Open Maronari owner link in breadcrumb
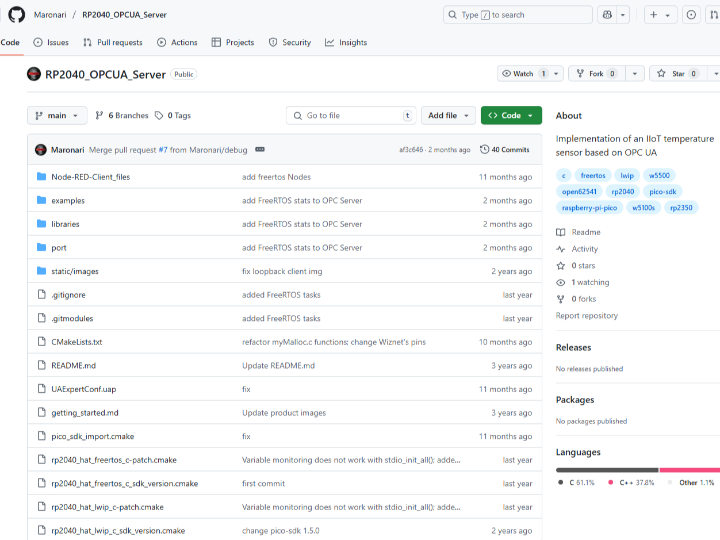 tap(50, 15)
